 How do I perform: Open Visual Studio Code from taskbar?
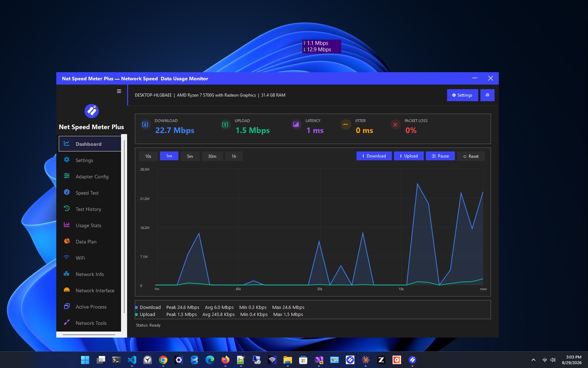pos(132,360)
